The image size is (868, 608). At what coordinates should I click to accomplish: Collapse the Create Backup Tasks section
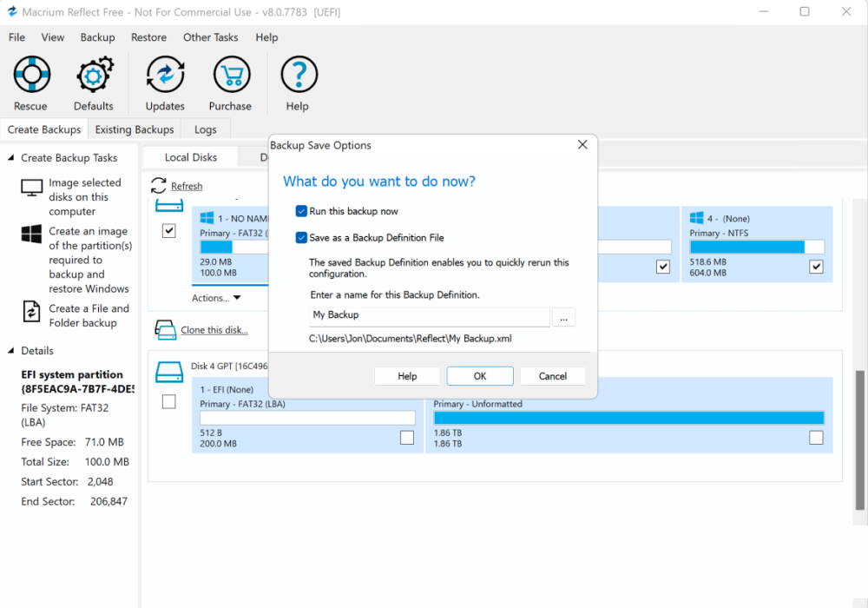[x=9, y=157]
